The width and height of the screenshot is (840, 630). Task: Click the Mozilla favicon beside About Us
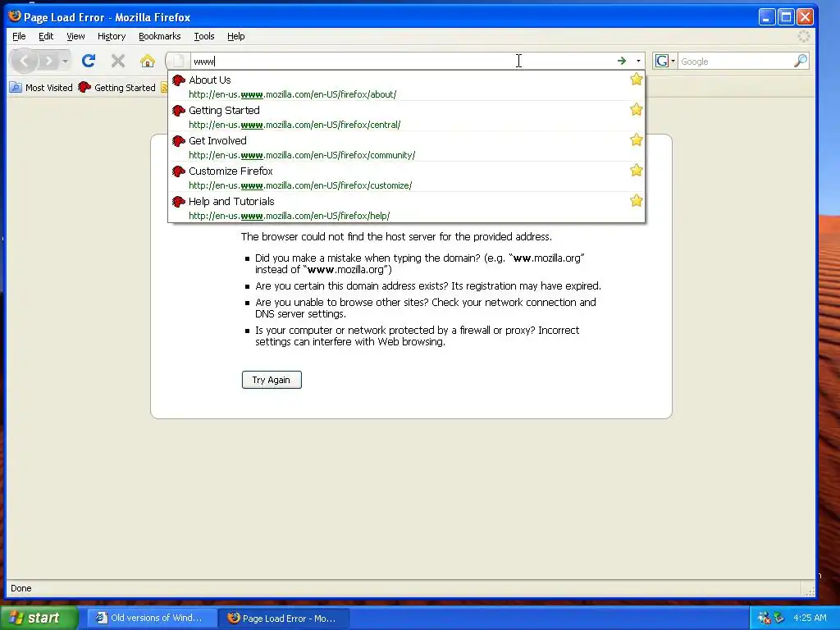pos(178,80)
